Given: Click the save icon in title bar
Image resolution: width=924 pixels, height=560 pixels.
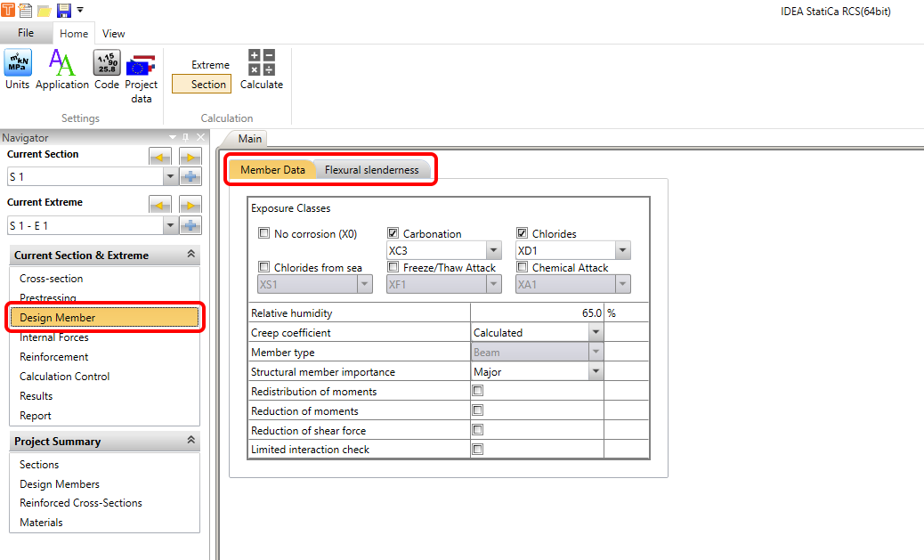Looking at the screenshot, I should tap(63, 11).
